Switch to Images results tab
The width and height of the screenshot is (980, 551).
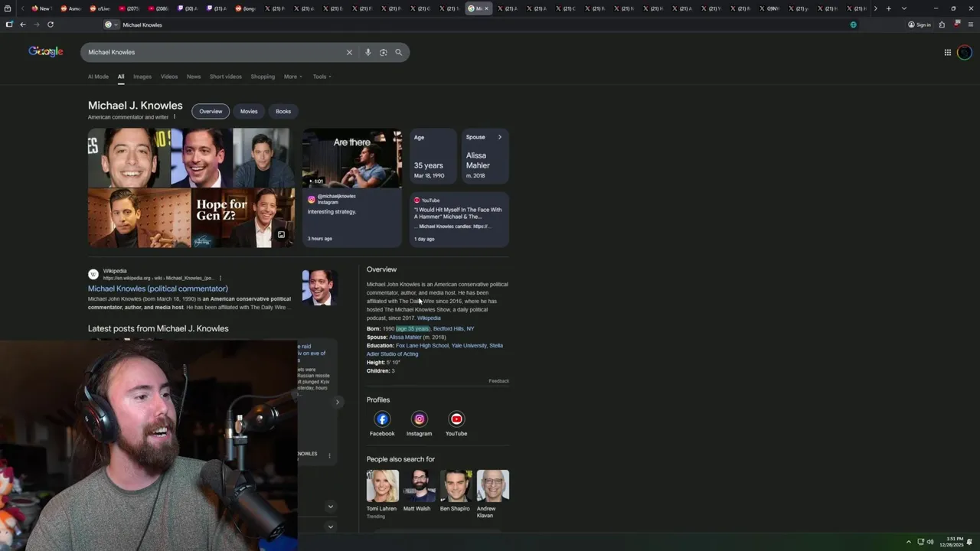(x=142, y=77)
